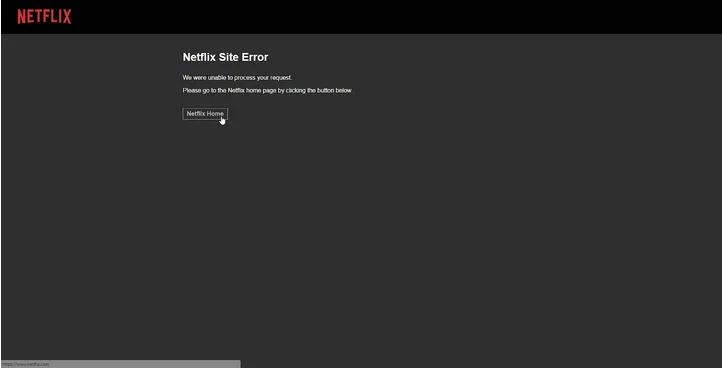Click the Netflix logo in the header
Image resolution: width=722 pixels, height=368 pixels.
point(44,17)
